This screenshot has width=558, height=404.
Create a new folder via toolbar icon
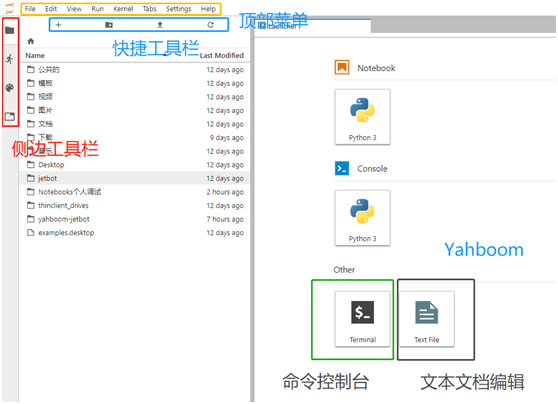(x=109, y=25)
